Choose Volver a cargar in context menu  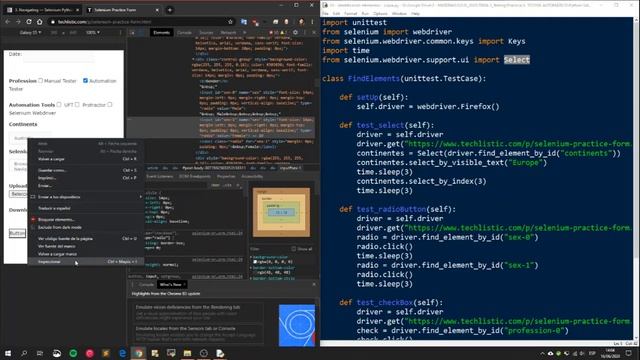(86, 159)
